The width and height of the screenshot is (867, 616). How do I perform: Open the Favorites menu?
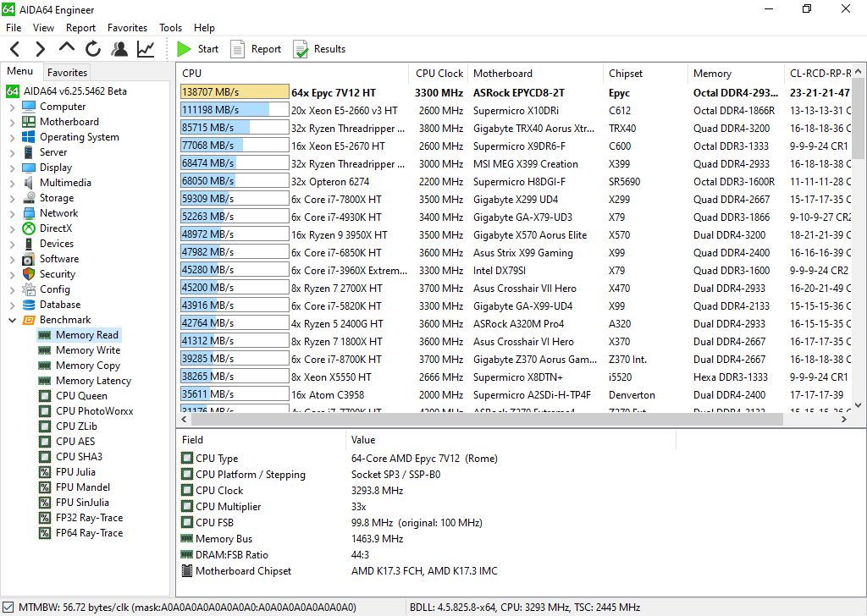click(127, 28)
